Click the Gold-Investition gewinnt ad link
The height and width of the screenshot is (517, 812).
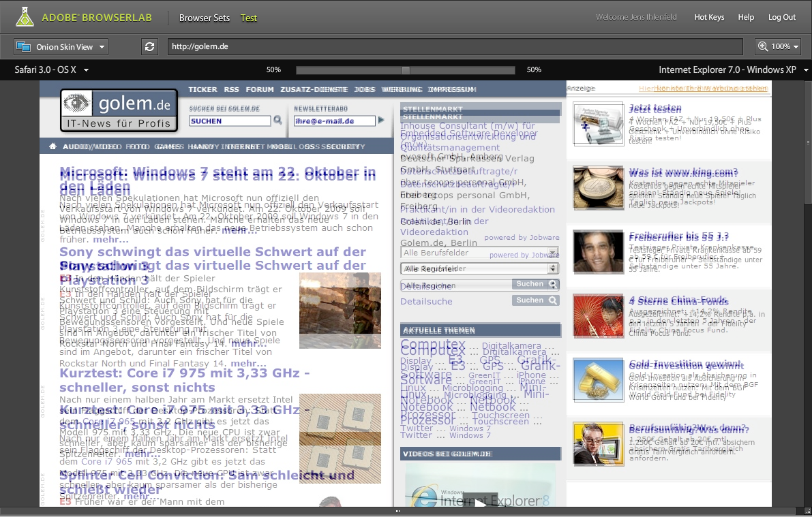686,365
